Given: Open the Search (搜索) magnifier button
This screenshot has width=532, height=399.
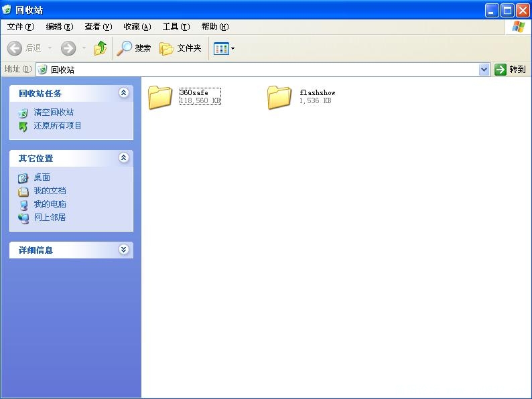Looking at the screenshot, I should click(x=134, y=48).
